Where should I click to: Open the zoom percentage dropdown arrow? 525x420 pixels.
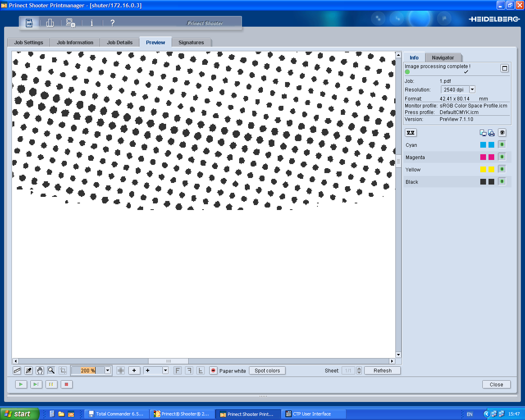pyautogui.click(x=107, y=370)
